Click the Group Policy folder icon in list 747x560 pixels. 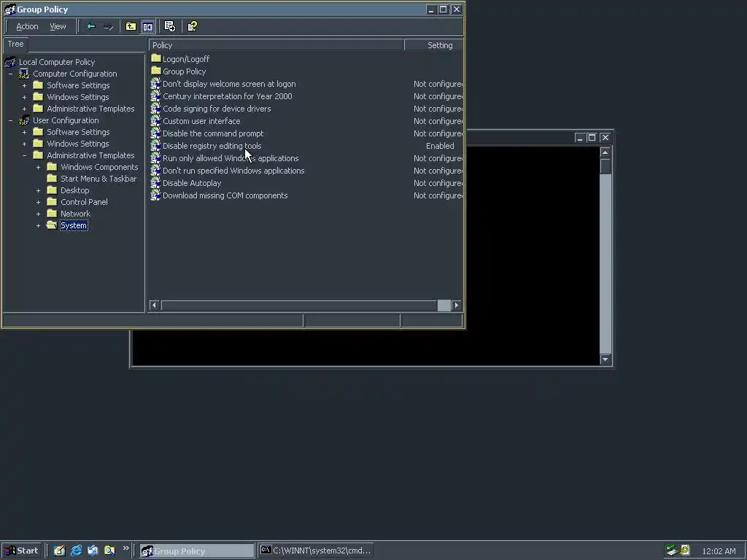[156, 71]
